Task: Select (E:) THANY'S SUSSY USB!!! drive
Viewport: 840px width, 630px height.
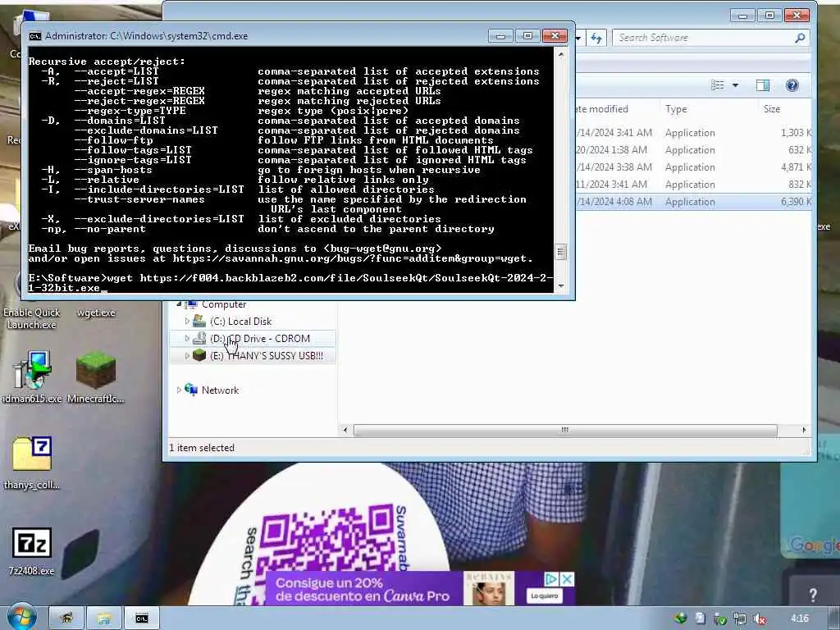Action: (267, 356)
